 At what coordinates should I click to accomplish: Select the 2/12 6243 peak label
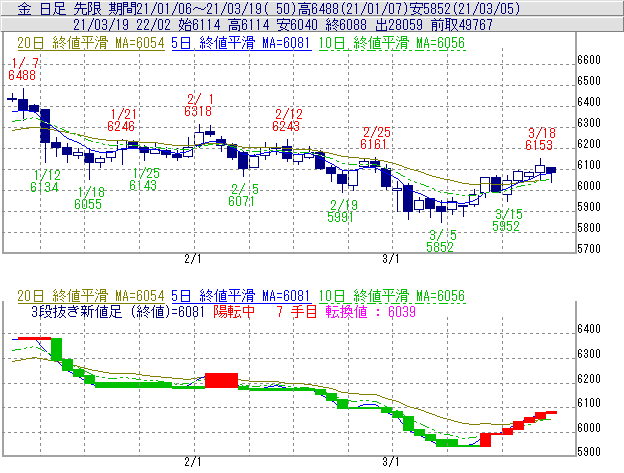(287, 120)
